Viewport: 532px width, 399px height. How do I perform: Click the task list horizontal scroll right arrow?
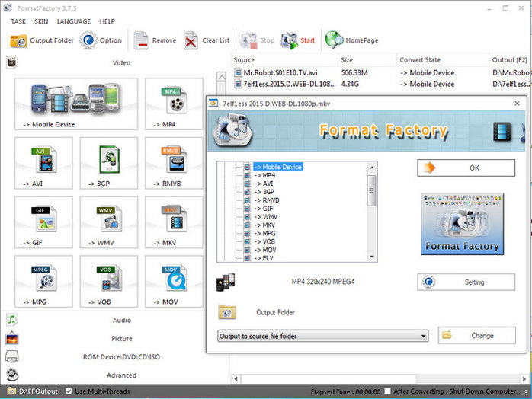point(524,378)
